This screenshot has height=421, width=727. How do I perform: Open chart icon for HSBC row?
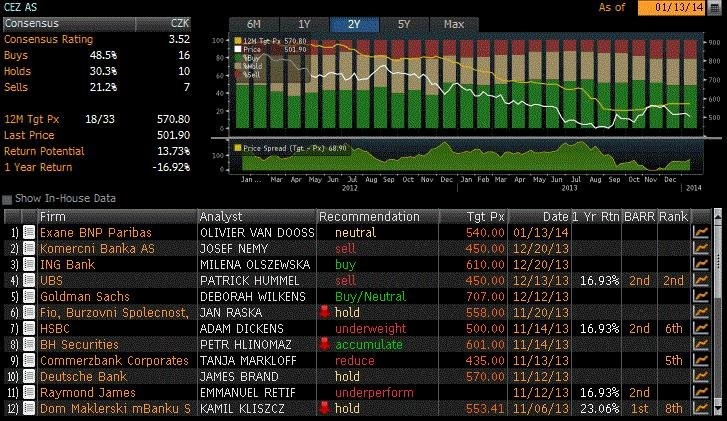point(701,328)
